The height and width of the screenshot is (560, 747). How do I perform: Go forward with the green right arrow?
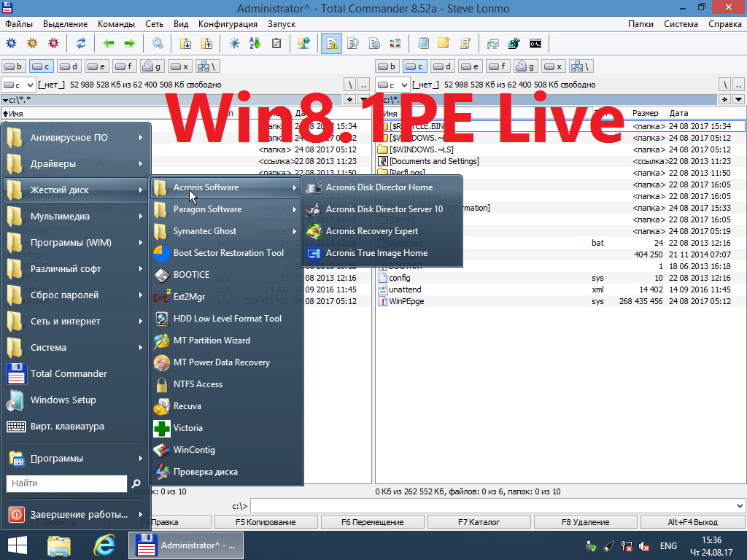tap(130, 44)
